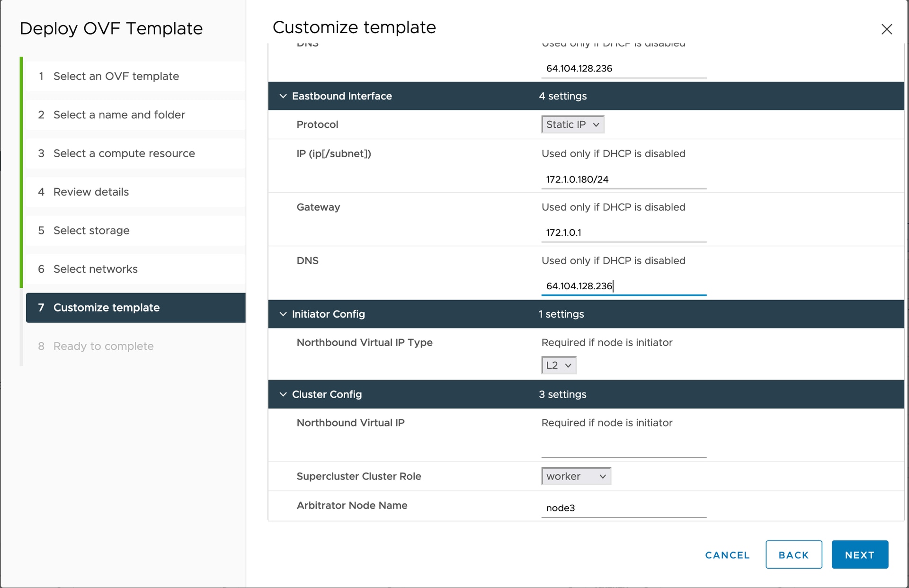Collapse the Initiator Config section
The image size is (909, 588).
[283, 314]
